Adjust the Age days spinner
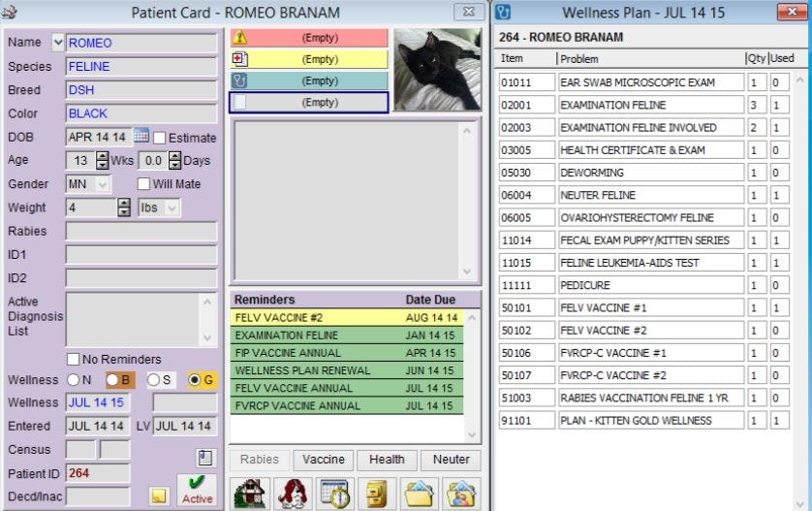Screen dimensions: 812x511 pyautogui.click(x=175, y=161)
